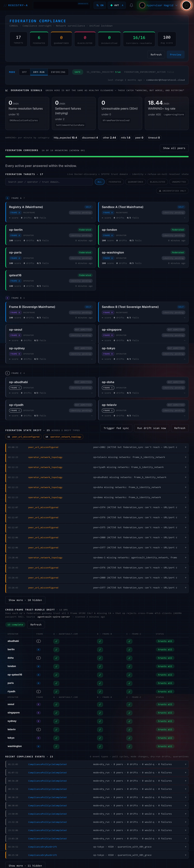Filter drift by operator_network_topology chip

(64, 437)
